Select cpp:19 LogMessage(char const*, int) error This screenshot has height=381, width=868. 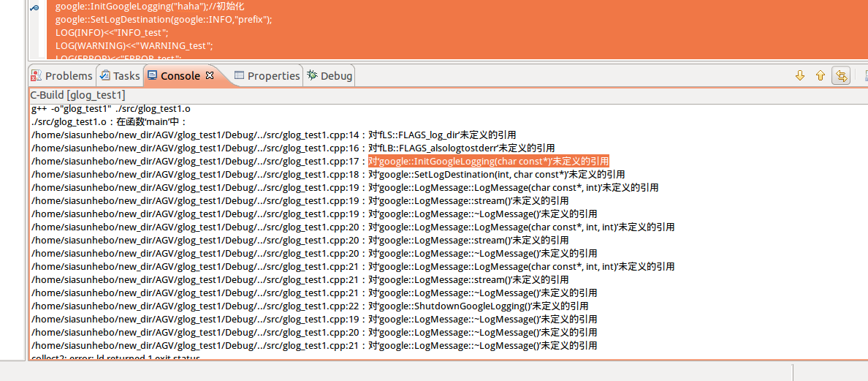coord(345,188)
